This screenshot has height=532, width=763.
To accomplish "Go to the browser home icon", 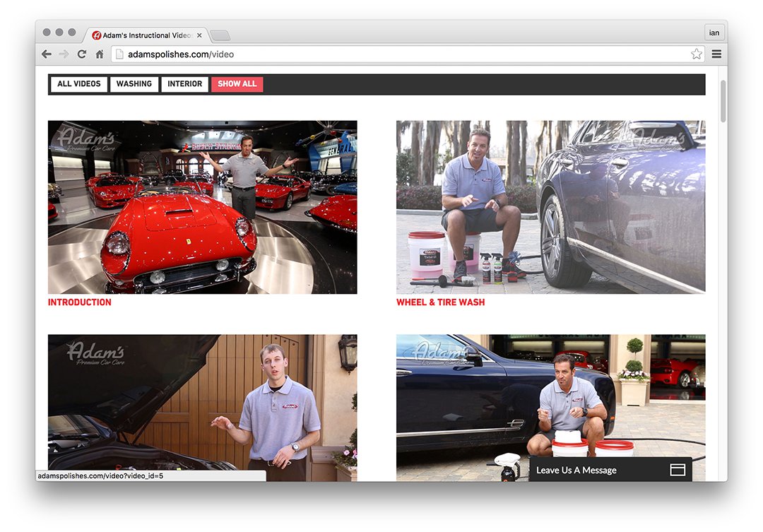I will click(100, 54).
